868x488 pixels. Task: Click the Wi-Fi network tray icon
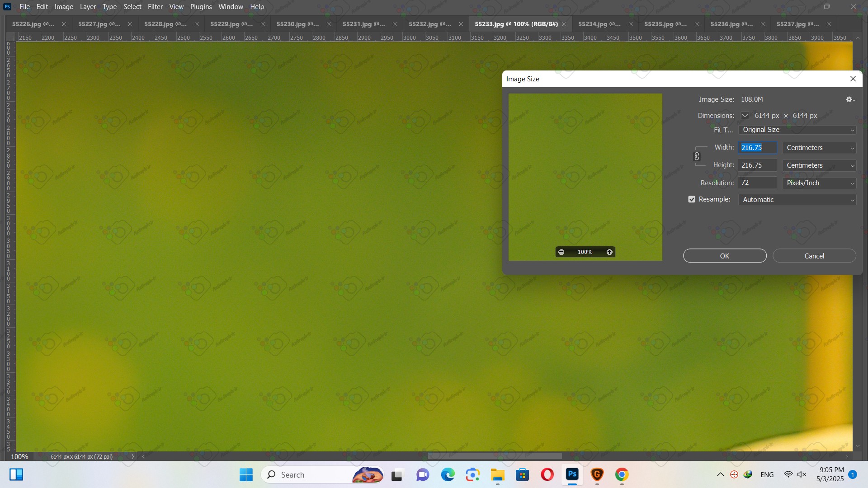pyautogui.click(x=788, y=474)
